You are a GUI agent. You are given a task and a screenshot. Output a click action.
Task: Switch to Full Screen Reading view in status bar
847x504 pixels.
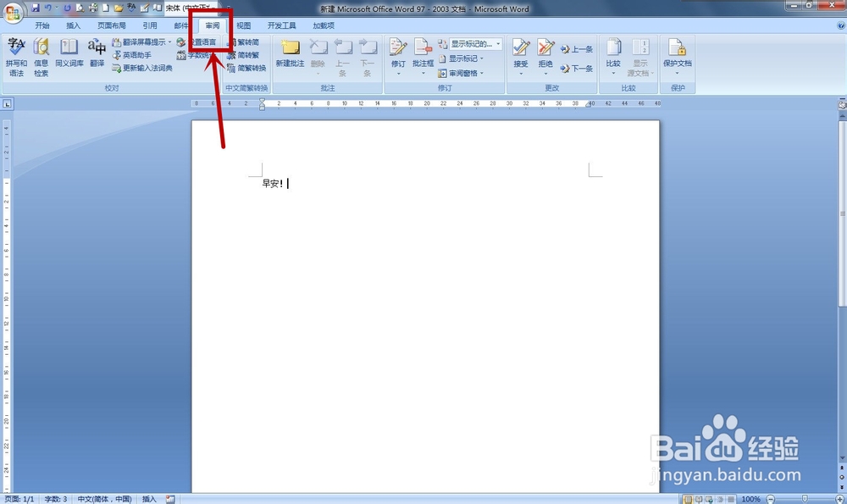click(699, 499)
